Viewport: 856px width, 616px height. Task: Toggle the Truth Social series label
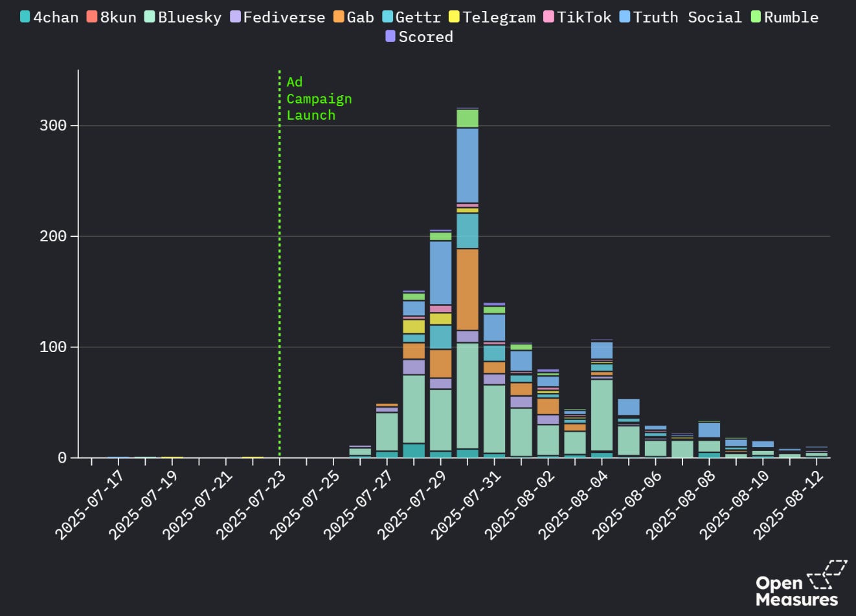tap(688, 17)
